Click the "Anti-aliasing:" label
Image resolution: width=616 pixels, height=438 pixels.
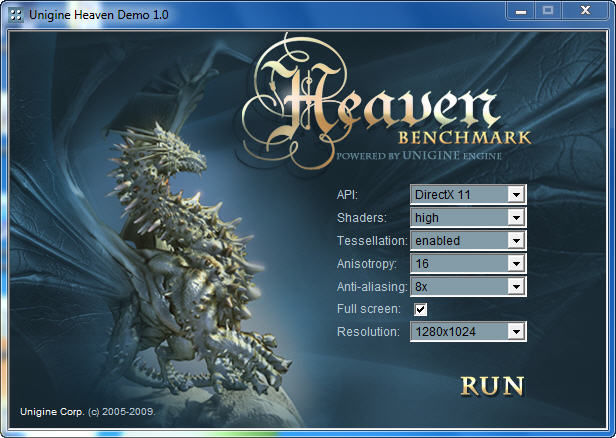[x=372, y=287]
